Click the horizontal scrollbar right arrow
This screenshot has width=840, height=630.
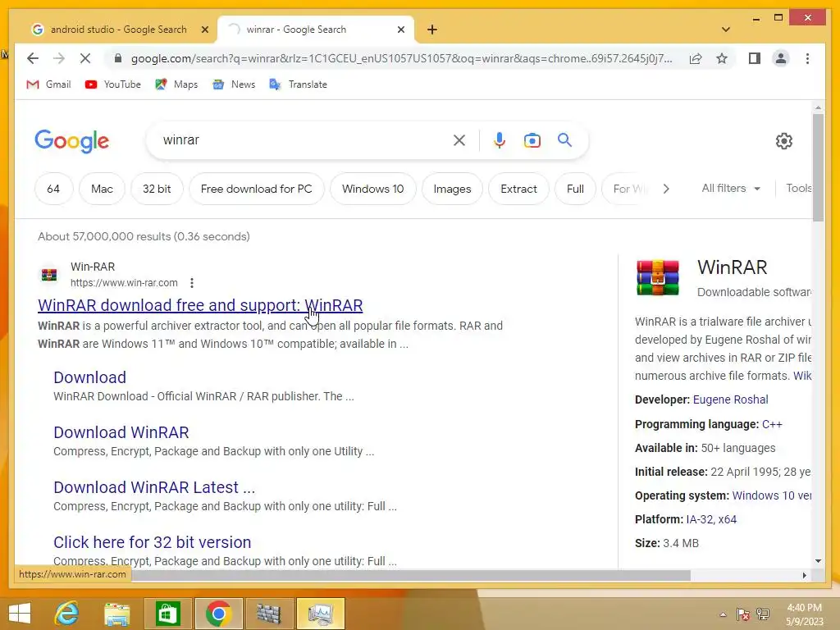pyautogui.click(x=804, y=575)
